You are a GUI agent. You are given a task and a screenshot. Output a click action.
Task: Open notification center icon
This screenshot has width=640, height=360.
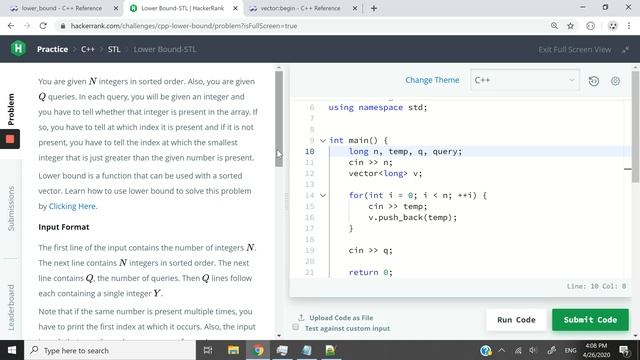(x=624, y=350)
